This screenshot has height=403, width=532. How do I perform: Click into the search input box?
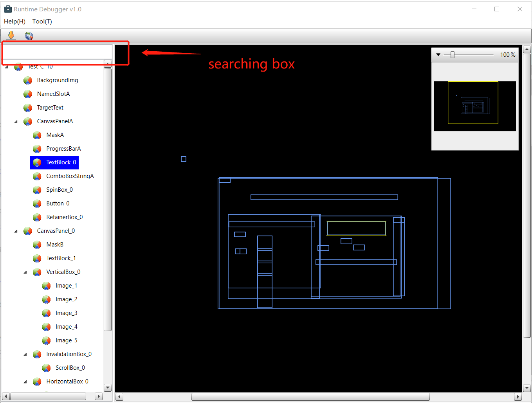point(58,52)
